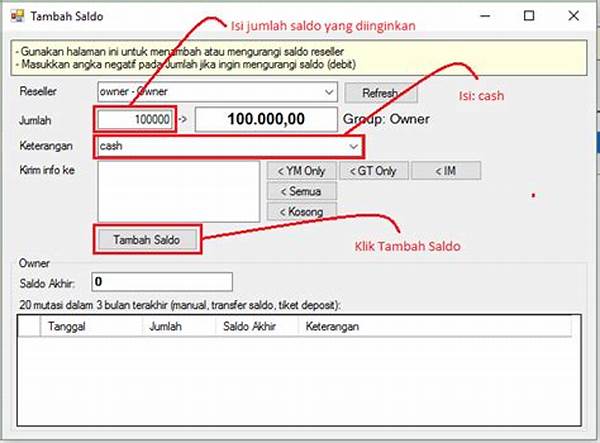Open the Reseller dropdown list

coord(329,92)
